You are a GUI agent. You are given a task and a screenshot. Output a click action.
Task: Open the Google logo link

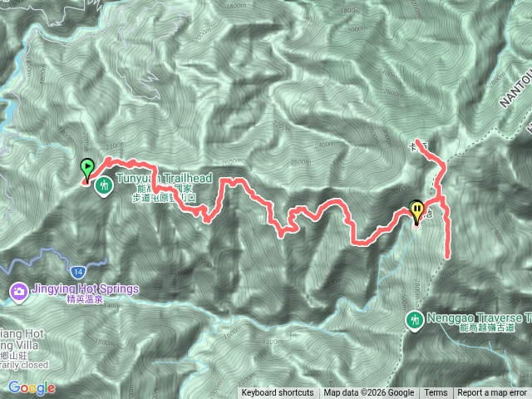pyautogui.click(x=32, y=387)
